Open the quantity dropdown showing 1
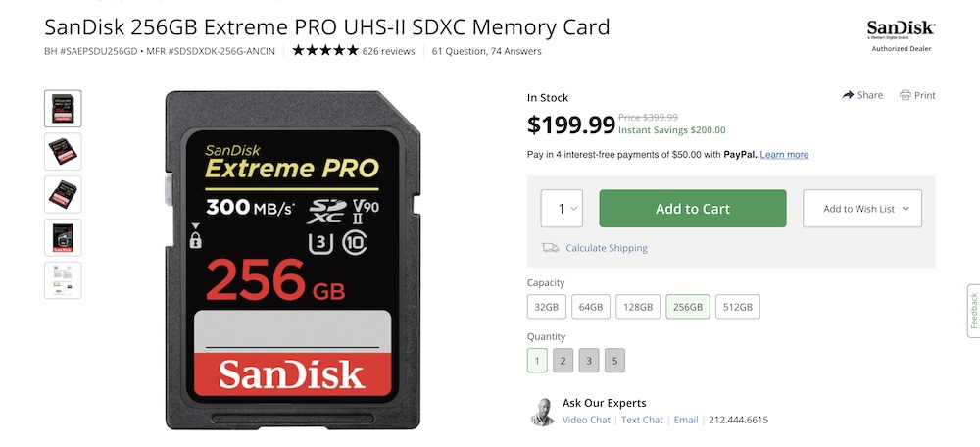This screenshot has width=980, height=447. 562,208
